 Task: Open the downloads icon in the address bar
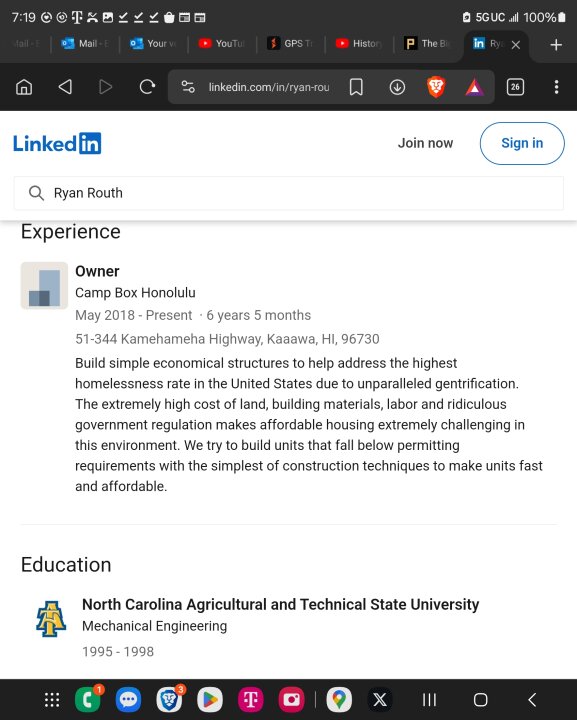point(397,87)
